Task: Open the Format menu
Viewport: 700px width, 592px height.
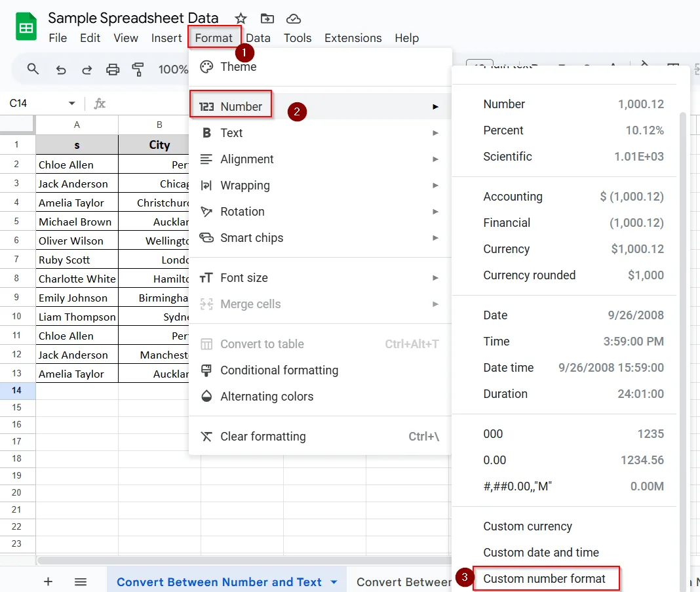Action: pyautogui.click(x=214, y=38)
